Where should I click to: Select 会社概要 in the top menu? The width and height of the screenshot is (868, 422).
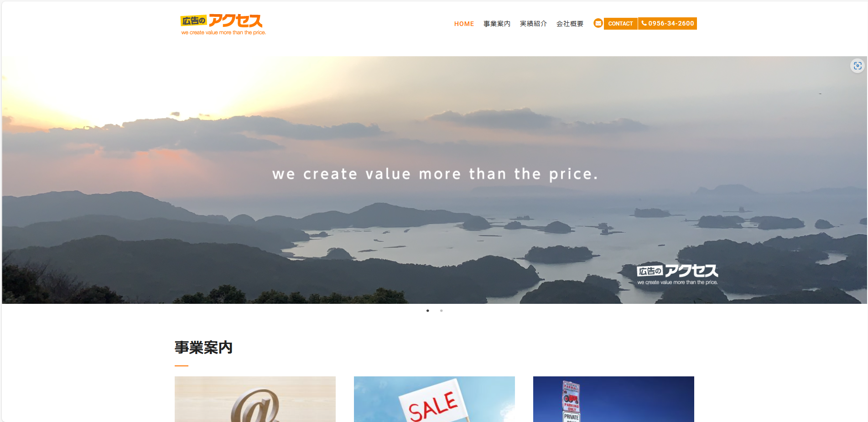coord(570,24)
